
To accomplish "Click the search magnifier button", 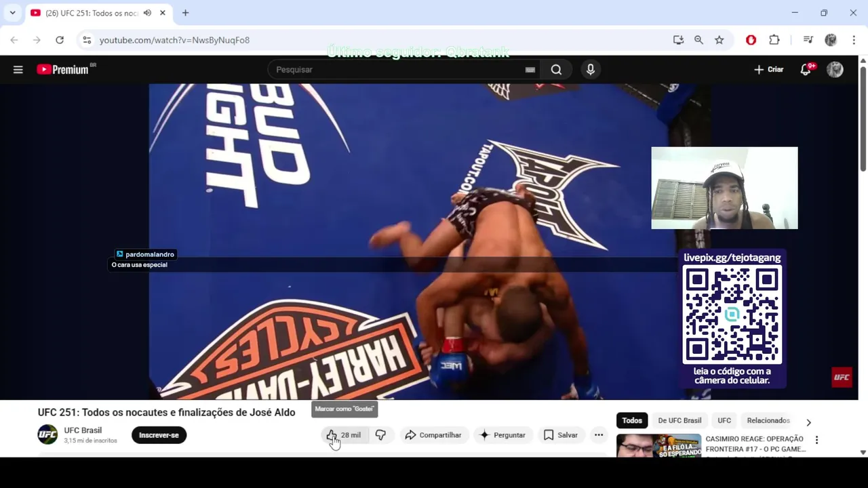I will click(x=556, y=69).
